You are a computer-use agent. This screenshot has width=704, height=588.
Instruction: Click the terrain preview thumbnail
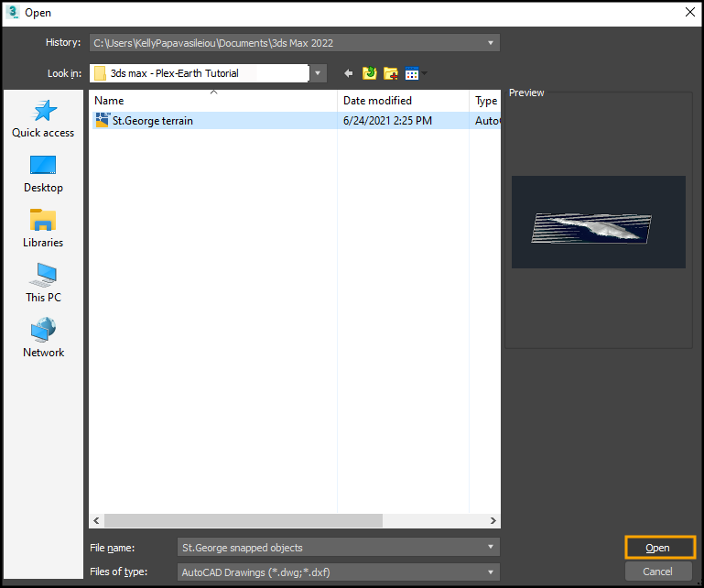coord(598,223)
